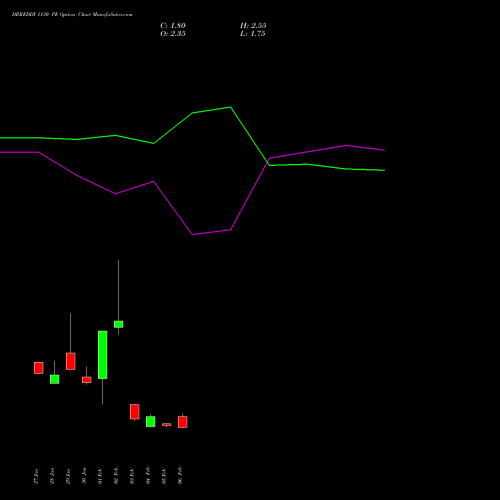The height and width of the screenshot is (500, 500).
Task: Click the '02 Feb' date axis label
Action: [x=116, y=476]
